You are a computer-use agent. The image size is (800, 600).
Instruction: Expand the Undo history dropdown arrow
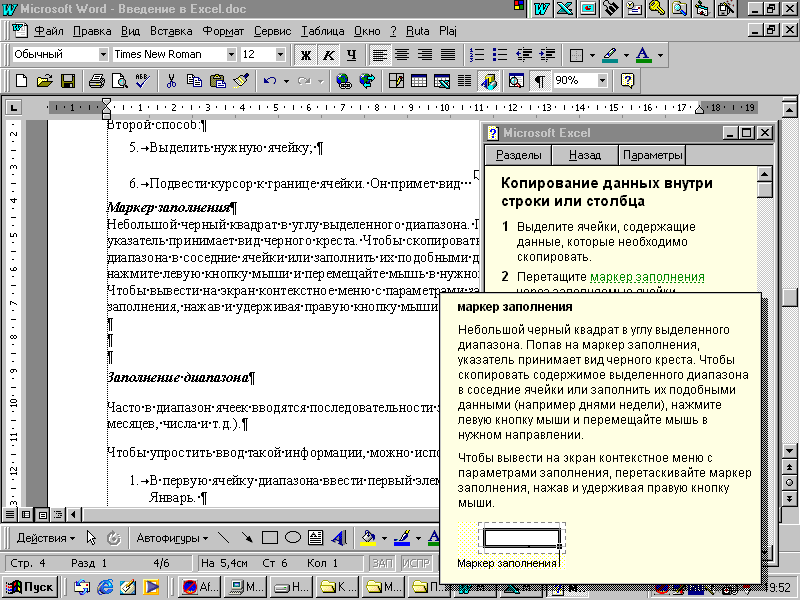286,81
